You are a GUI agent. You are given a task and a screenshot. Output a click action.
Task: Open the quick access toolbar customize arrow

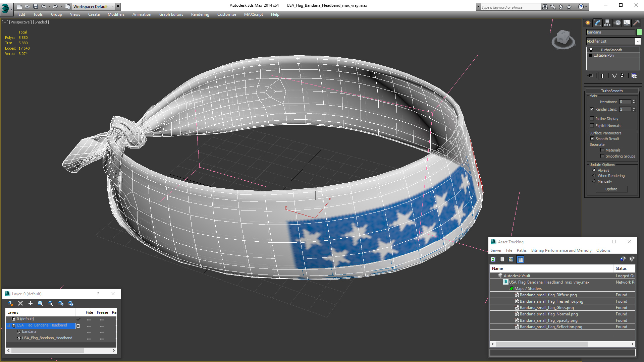pyautogui.click(x=118, y=6)
